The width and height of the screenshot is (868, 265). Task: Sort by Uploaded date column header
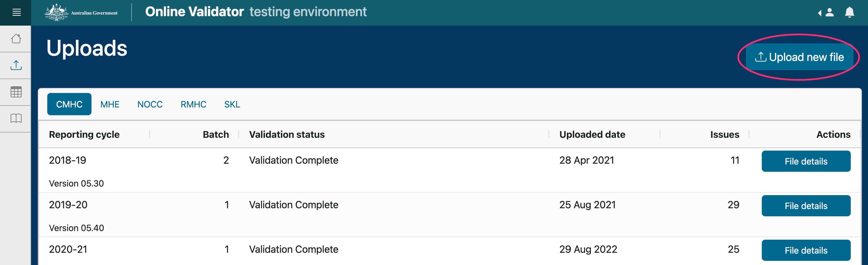tap(592, 134)
